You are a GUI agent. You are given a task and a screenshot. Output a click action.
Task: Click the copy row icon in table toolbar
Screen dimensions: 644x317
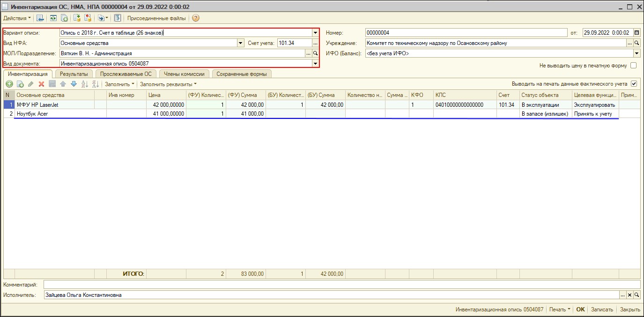(x=20, y=84)
